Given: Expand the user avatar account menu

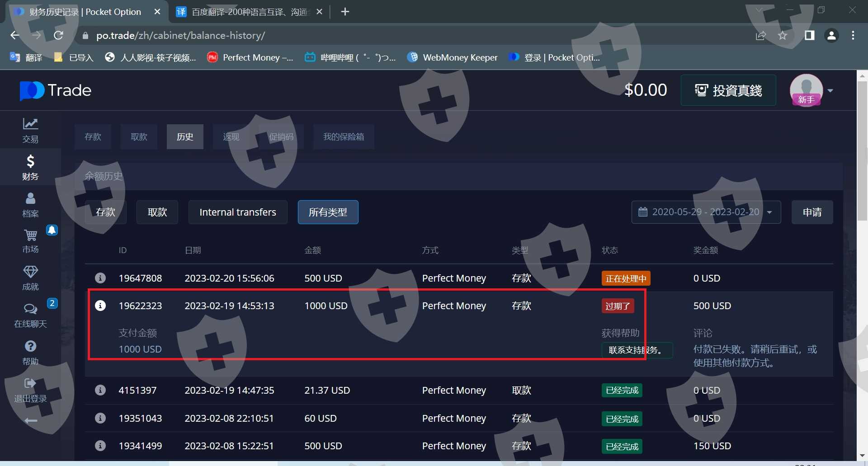Looking at the screenshot, I should (x=830, y=90).
